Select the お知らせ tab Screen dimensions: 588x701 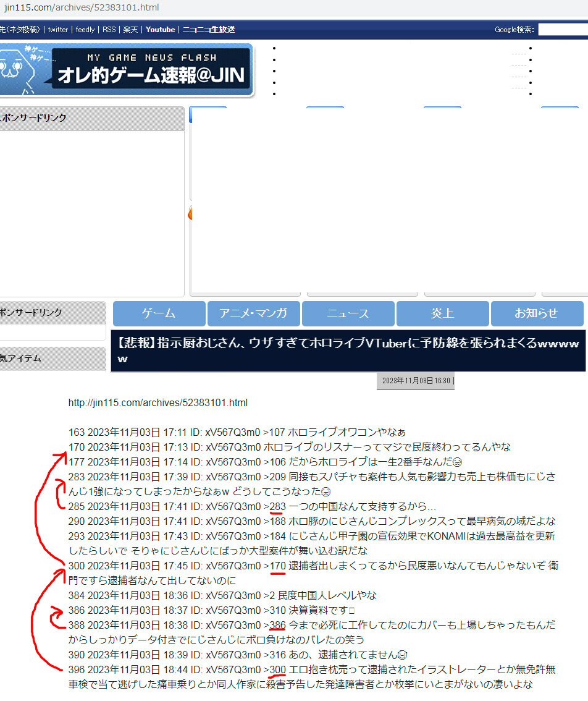[x=536, y=313]
